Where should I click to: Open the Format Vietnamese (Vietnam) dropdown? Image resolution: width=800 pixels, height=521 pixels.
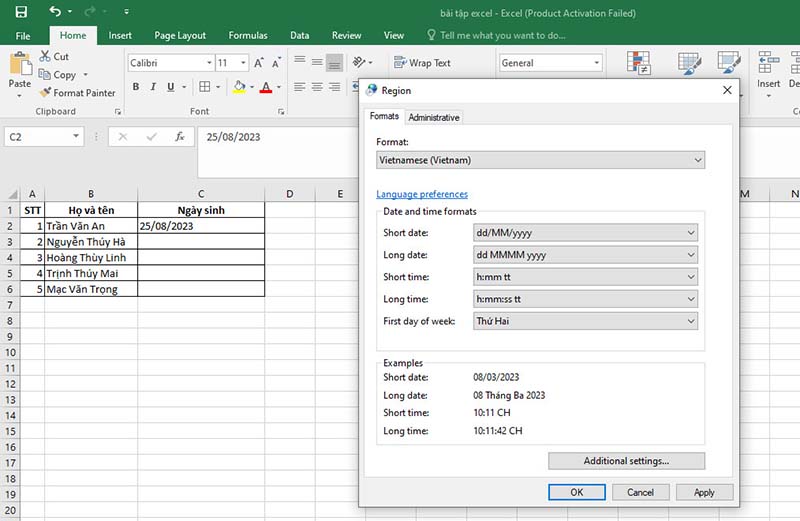540,160
